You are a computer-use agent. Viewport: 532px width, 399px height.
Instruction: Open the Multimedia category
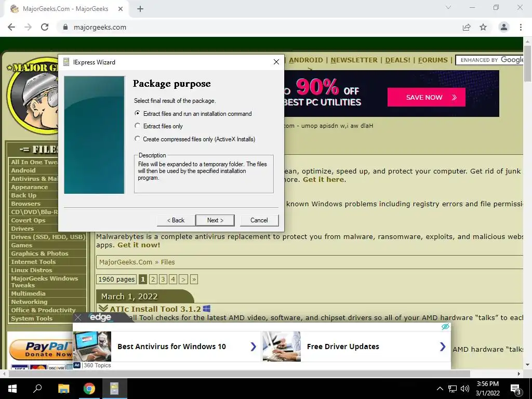point(28,294)
